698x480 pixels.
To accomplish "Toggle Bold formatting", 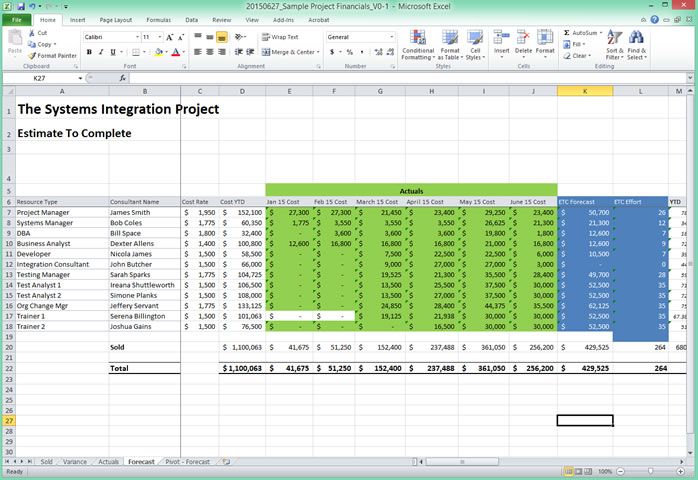I will (89, 52).
